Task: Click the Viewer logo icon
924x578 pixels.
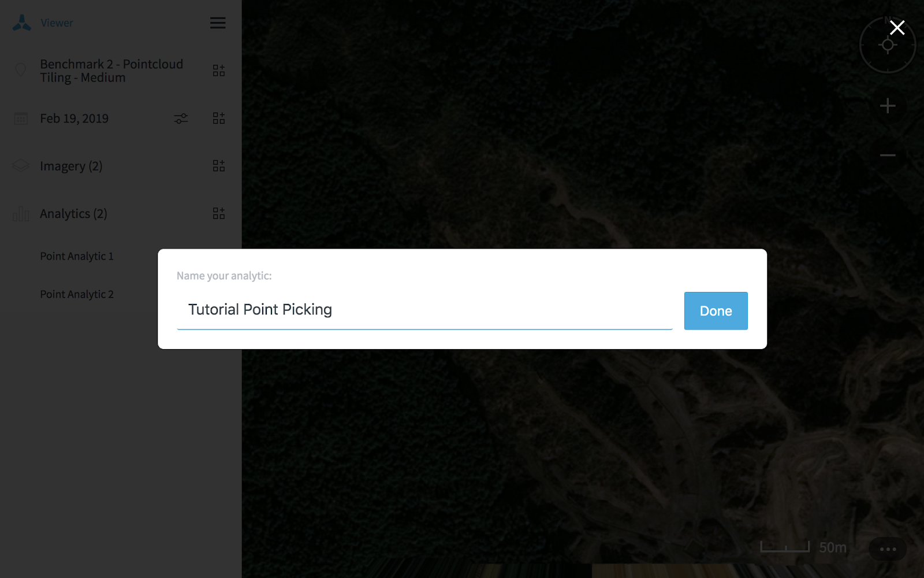Action: [22, 23]
